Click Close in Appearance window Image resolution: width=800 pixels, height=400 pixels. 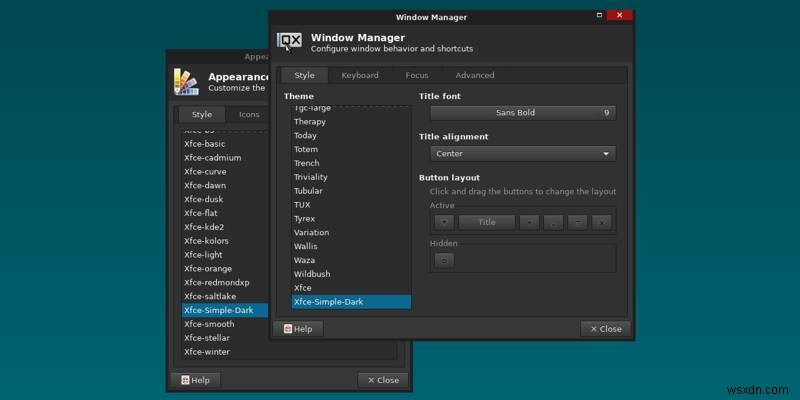[x=383, y=380]
